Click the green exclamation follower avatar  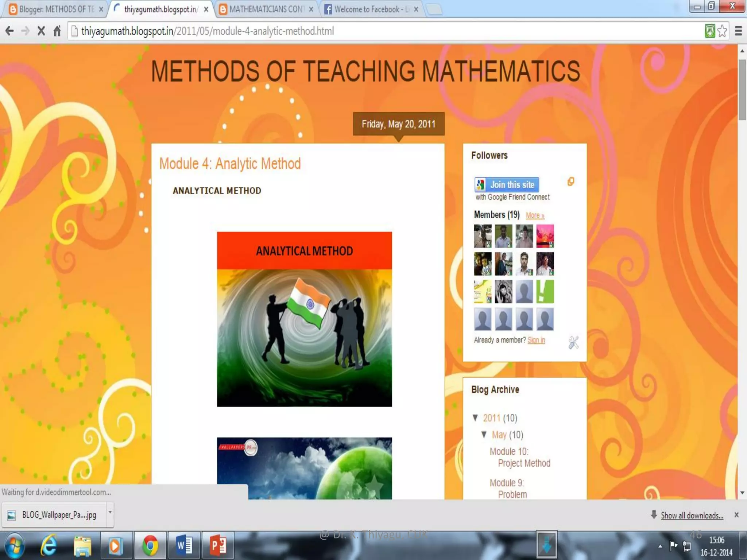[545, 292]
